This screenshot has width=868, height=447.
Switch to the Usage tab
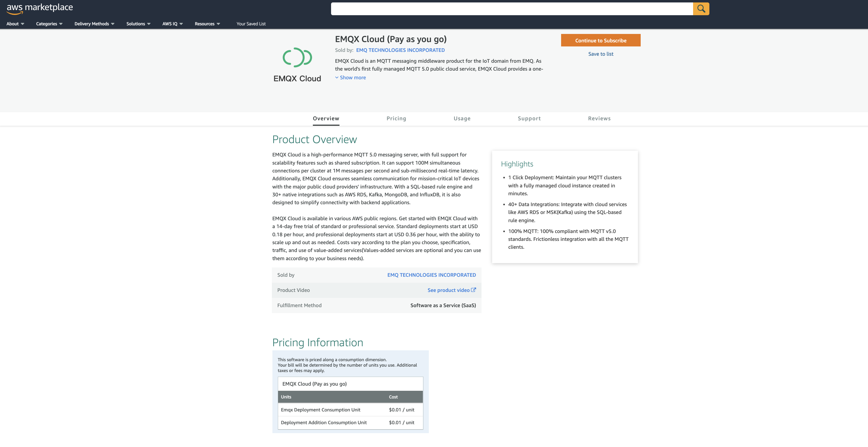click(x=462, y=118)
